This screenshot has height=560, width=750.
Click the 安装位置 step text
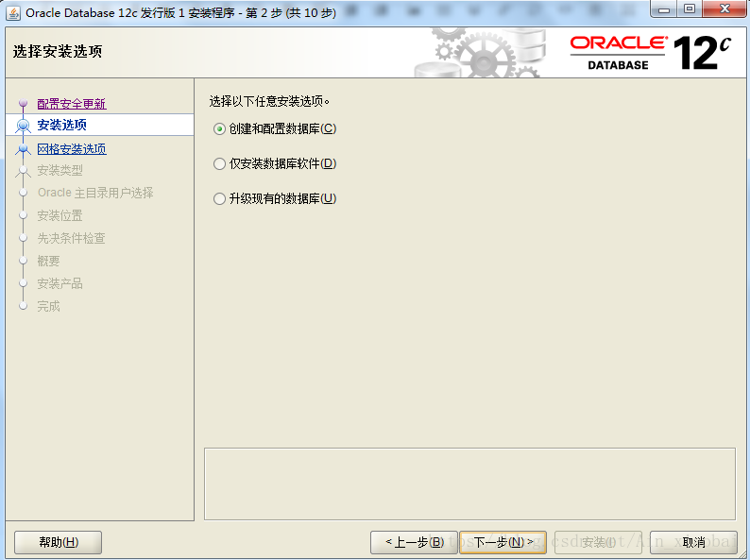[x=60, y=215]
